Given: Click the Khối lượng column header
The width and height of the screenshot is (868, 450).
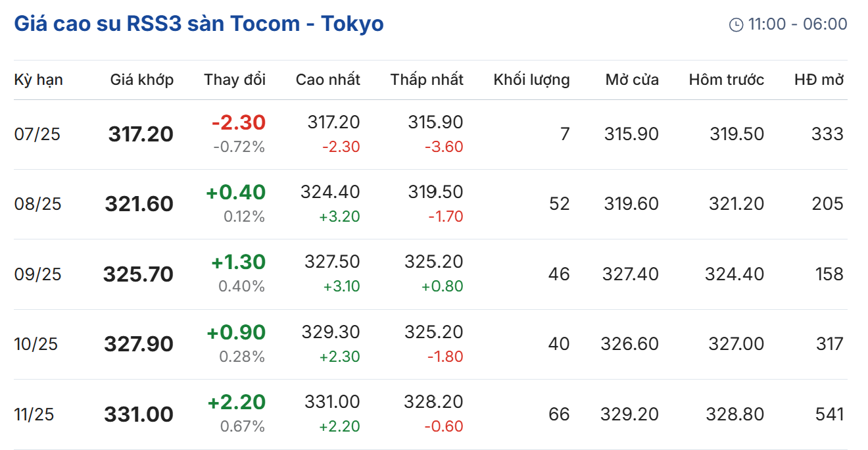Looking at the screenshot, I should (x=531, y=80).
